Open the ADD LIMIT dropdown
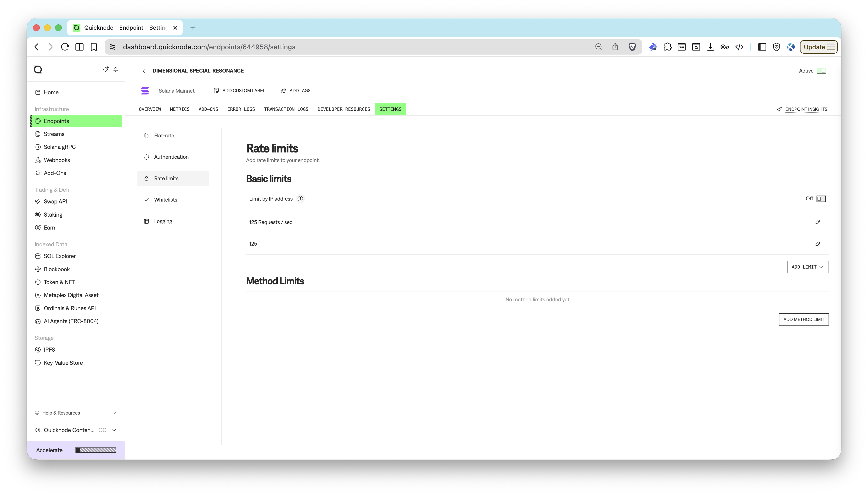 [807, 267]
